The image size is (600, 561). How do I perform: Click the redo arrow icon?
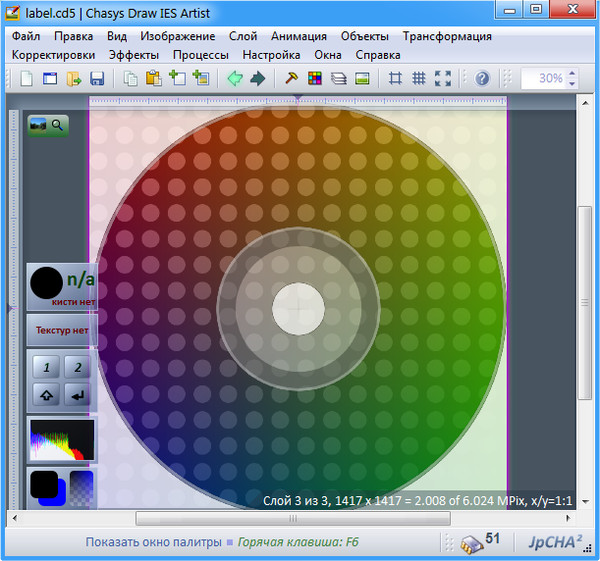[258, 79]
